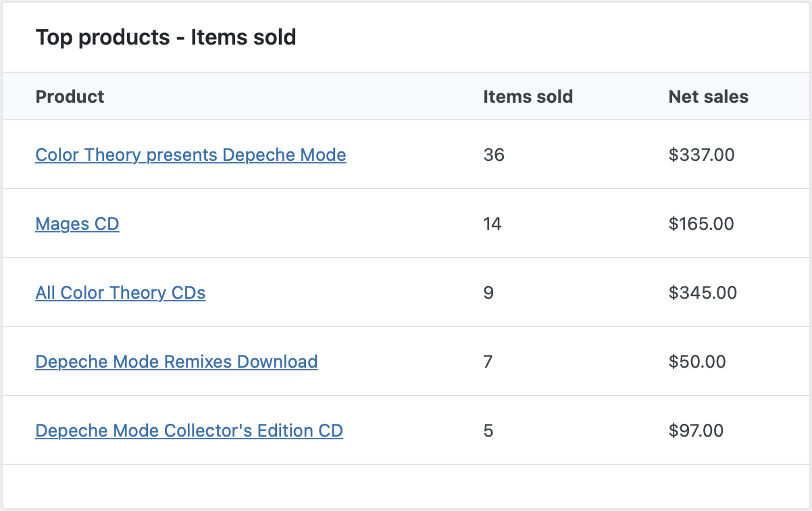Screen dimensions: 812x511
Task: Select the 5 items sold value
Action: pyautogui.click(x=488, y=431)
